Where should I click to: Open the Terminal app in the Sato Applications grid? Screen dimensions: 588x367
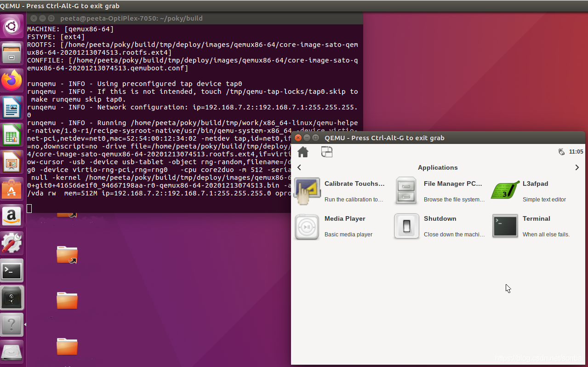tap(531, 226)
